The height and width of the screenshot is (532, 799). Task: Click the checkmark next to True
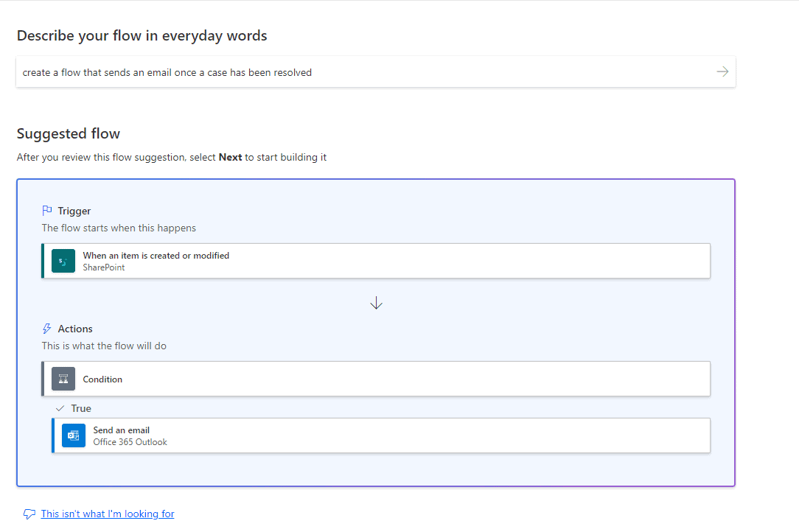click(x=60, y=408)
